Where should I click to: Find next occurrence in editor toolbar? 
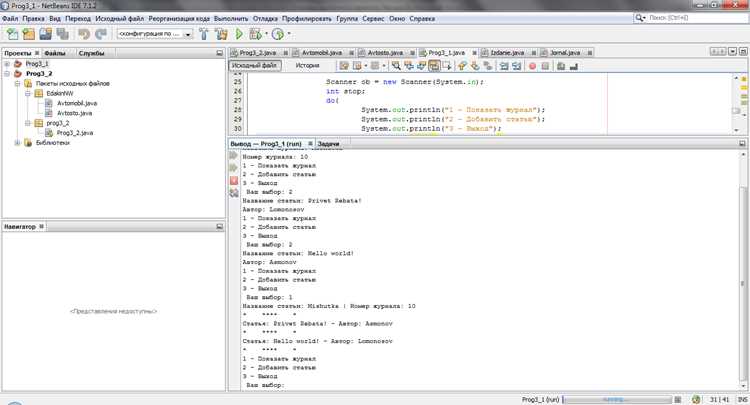(x=421, y=66)
